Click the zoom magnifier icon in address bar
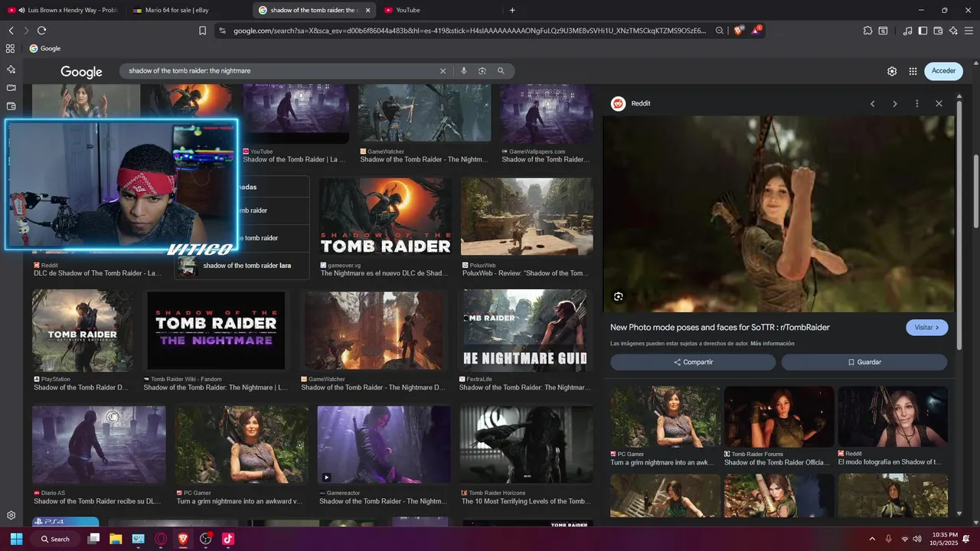 [x=720, y=31]
